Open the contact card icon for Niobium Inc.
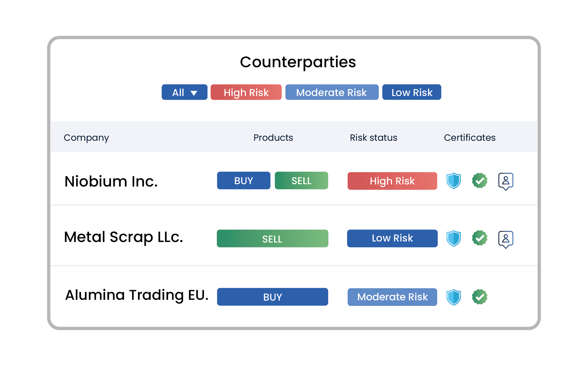 506,182
